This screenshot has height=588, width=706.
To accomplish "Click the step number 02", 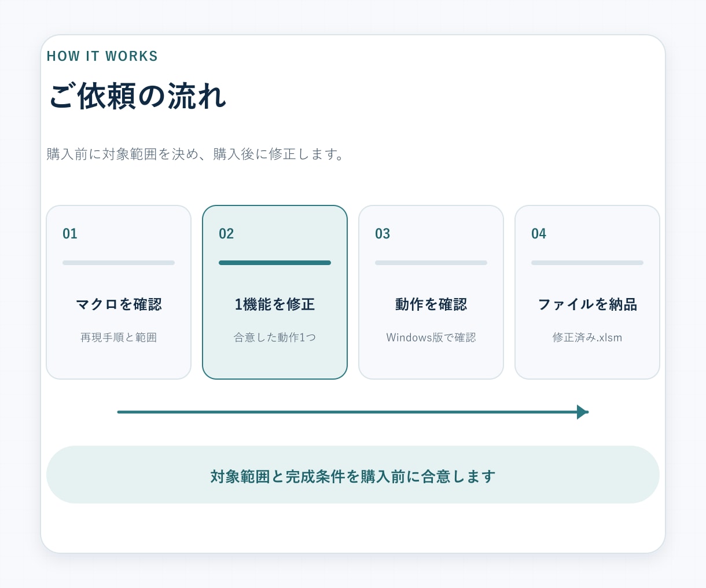I will pos(226,234).
